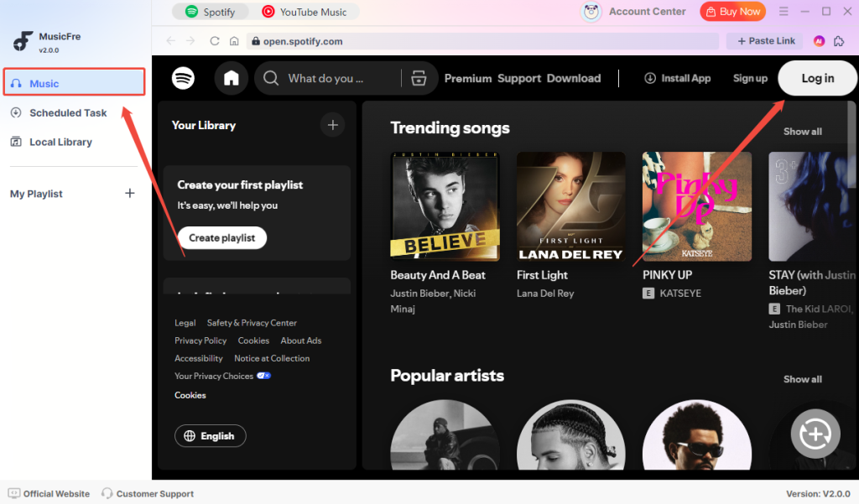Go forward in the embedded browser
859x504 pixels.
tap(190, 41)
